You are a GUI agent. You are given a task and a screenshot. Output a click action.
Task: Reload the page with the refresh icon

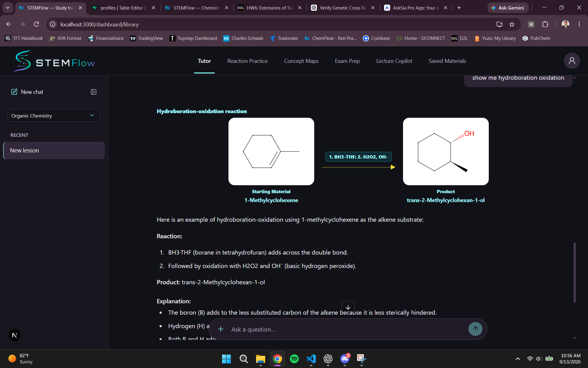tap(36, 24)
